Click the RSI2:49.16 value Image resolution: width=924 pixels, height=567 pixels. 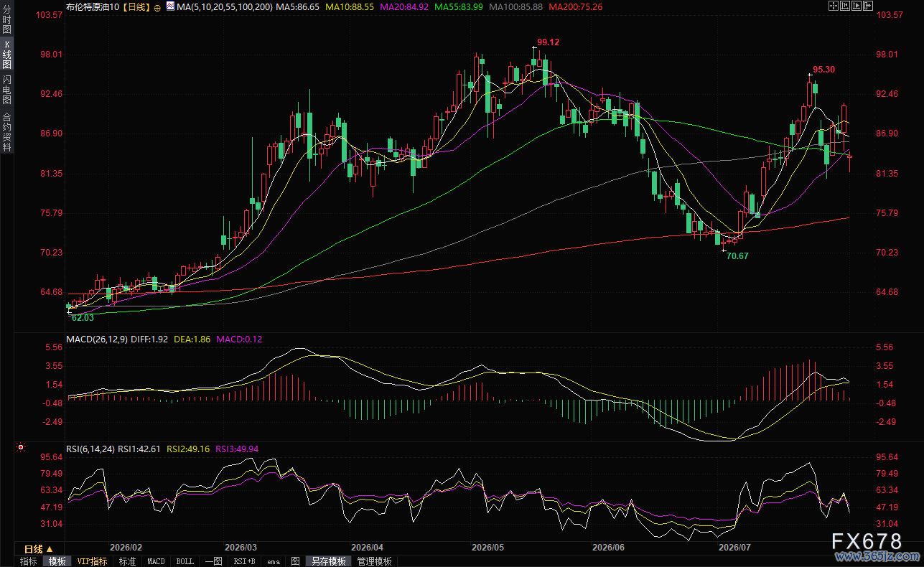coord(188,449)
